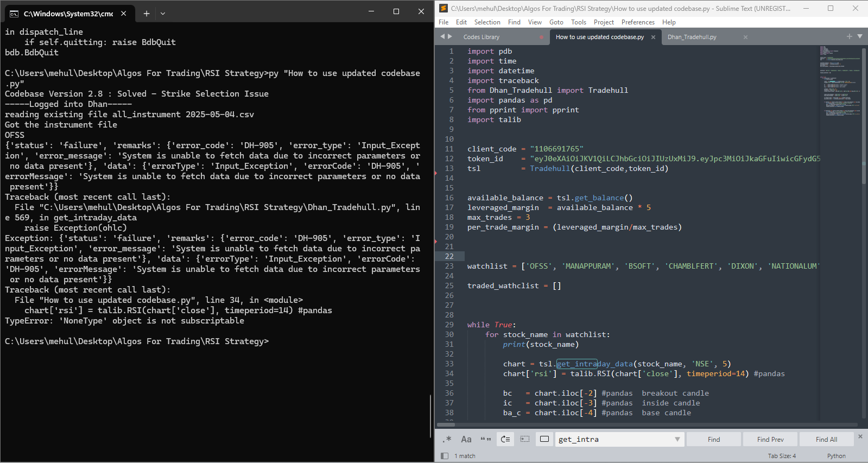Close the 'How to use updated codebase.py' tab
Viewport: 868px width, 463px height.
pyautogui.click(x=653, y=37)
